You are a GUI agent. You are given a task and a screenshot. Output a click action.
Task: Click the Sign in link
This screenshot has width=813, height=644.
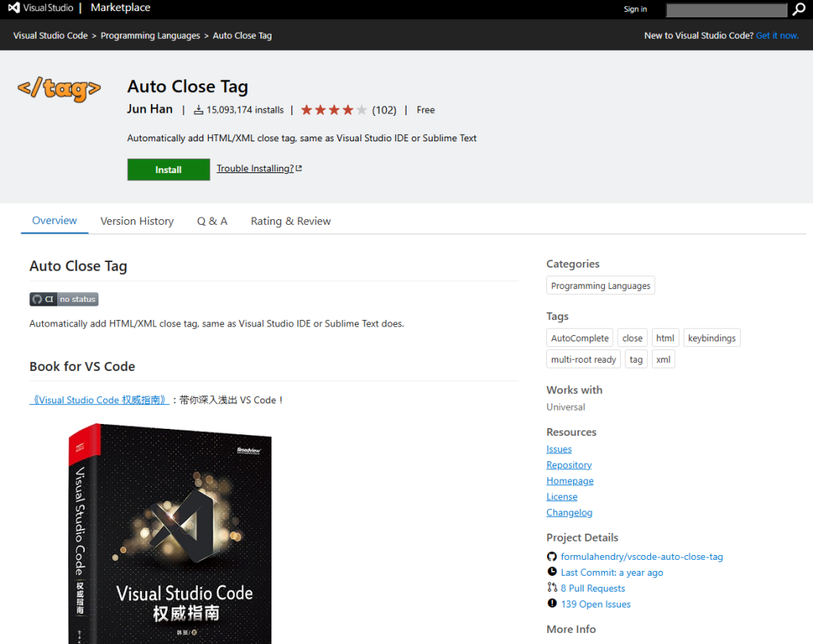coord(635,10)
